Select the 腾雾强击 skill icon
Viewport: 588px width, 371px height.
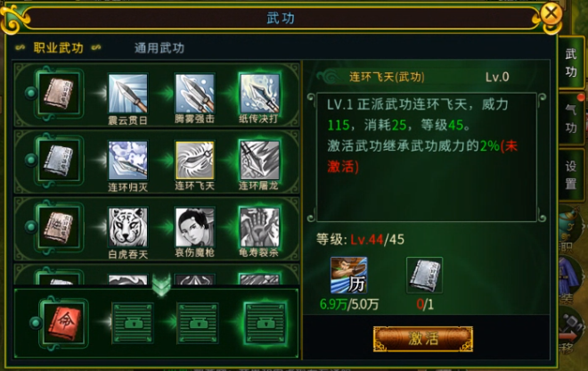click(194, 94)
